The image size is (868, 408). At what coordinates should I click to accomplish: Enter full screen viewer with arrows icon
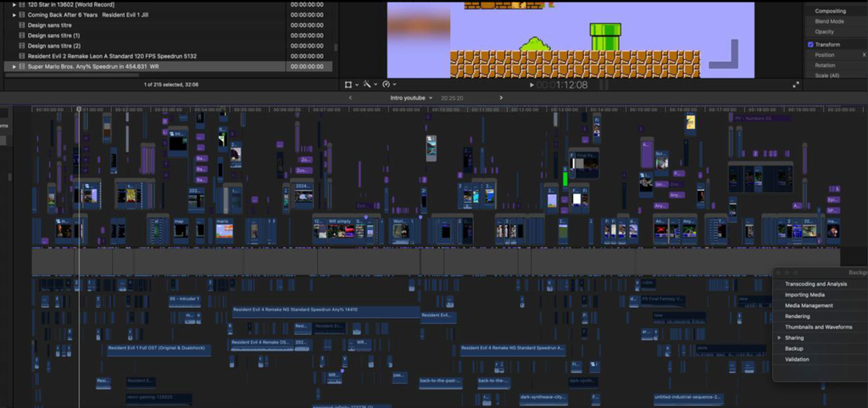pyautogui.click(x=796, y=85)
